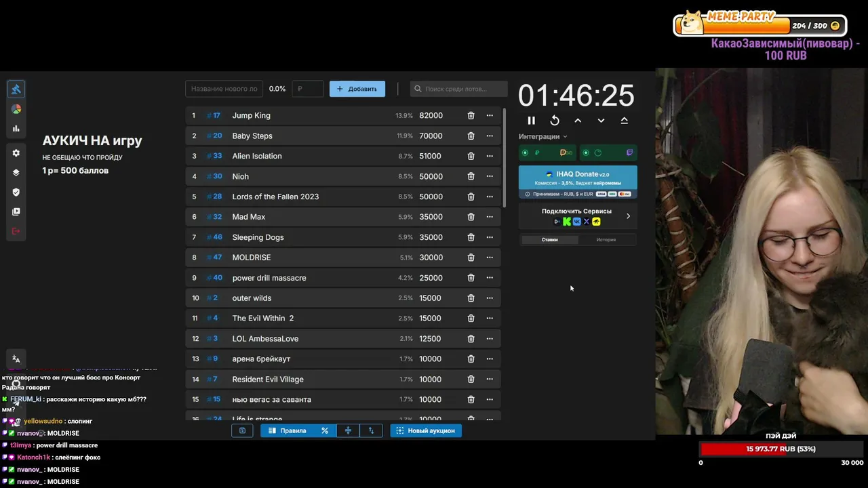This screenshot has height=488, width=868.
Task: Open more options for Jump King
Action: click(x=490, y=115)
